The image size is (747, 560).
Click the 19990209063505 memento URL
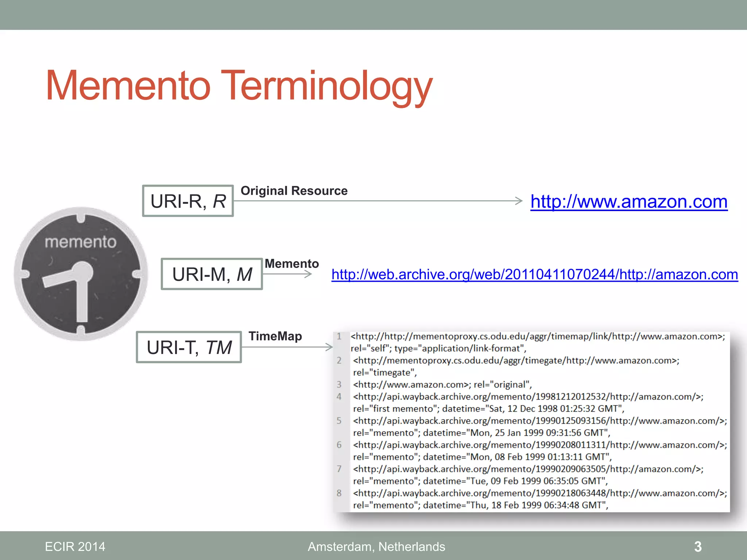(x=528, y=468)
